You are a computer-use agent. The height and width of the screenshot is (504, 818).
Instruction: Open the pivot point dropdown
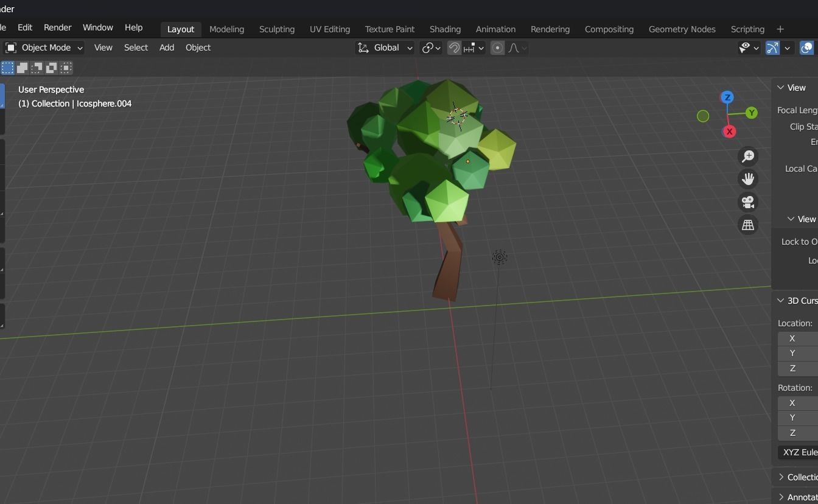pos(431,47)
